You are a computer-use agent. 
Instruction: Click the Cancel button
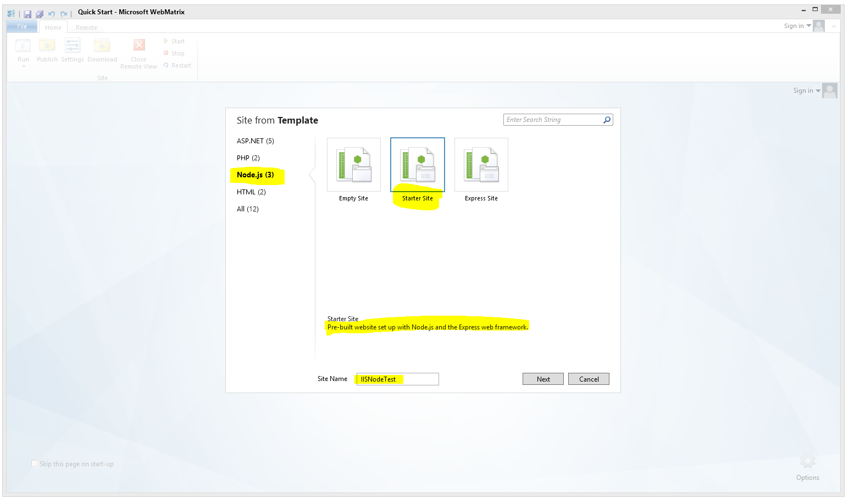click(x=589, y=379)
